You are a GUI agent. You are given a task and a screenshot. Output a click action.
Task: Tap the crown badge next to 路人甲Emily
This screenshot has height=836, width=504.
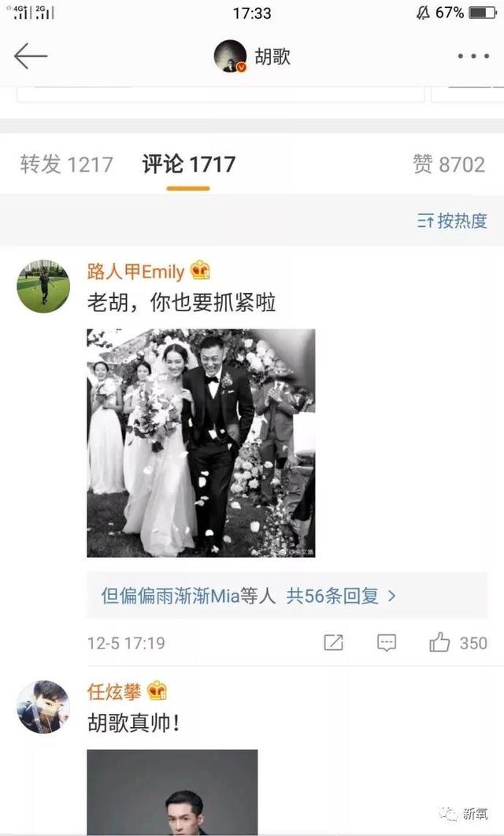200,270
